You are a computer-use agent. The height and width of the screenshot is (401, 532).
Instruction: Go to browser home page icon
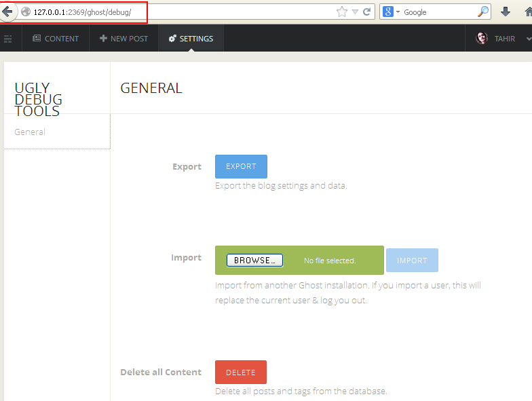[x=527, y=12]
